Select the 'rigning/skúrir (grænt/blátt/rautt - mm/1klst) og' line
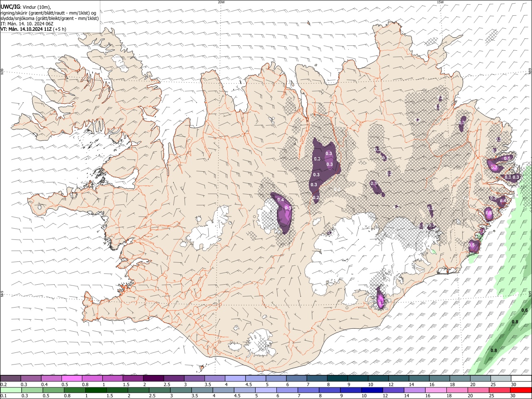This screenshot has height=399, width=532. pyautogui.click(x=49, y=13)
